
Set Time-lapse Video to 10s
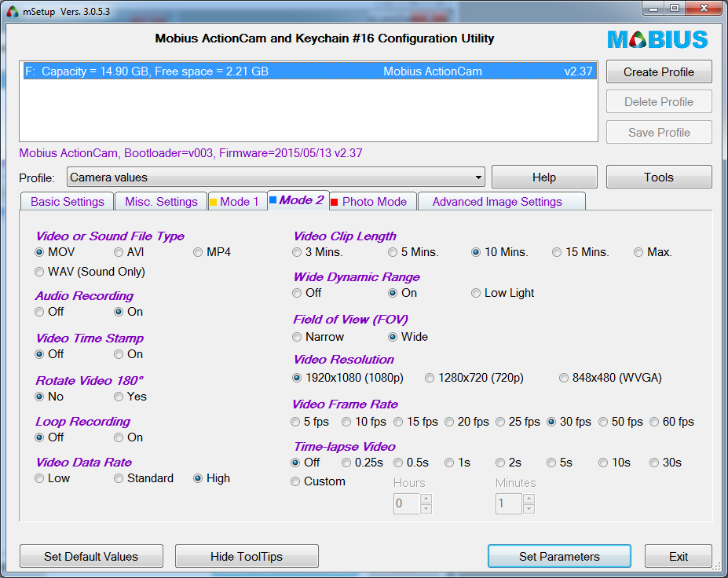(615, 463)
